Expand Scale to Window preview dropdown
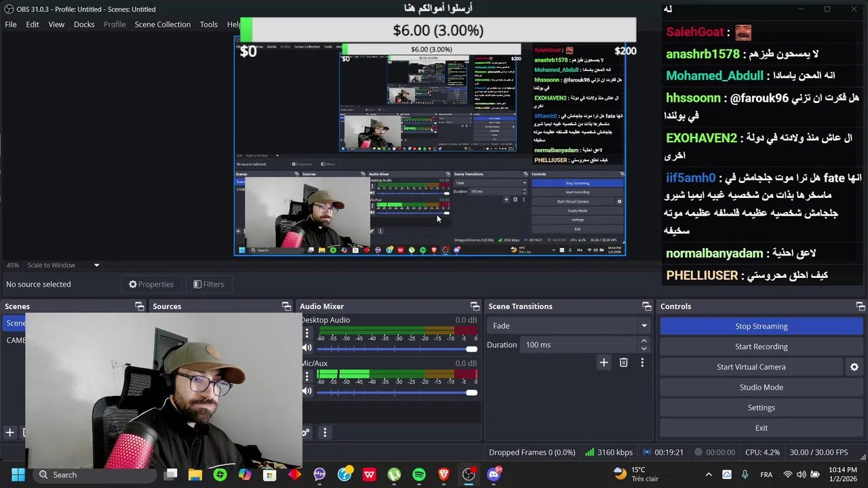The width and height of the screenshot is (868, 488). pos(96,265)
